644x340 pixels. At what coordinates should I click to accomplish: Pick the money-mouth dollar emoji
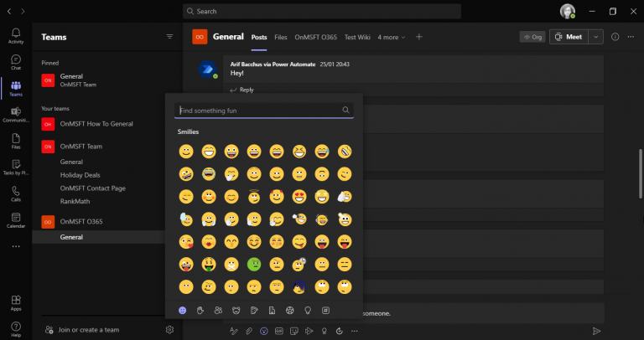(209, 264)
